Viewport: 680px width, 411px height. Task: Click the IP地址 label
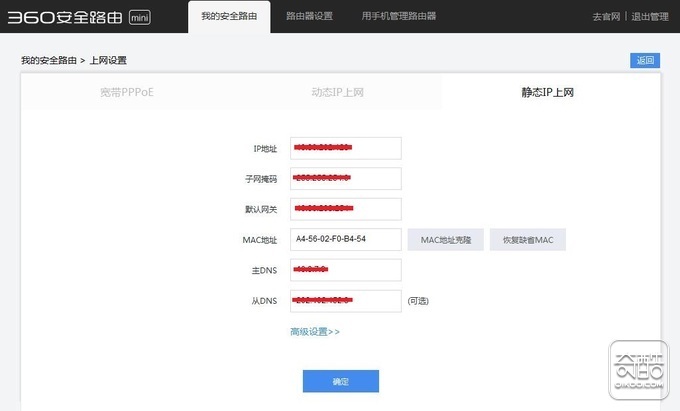coord(265,149)
